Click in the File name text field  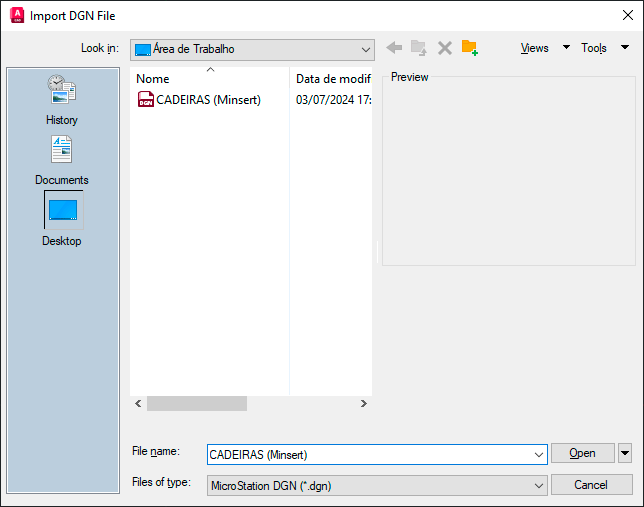pyautogui.click(x=370, y=454)
